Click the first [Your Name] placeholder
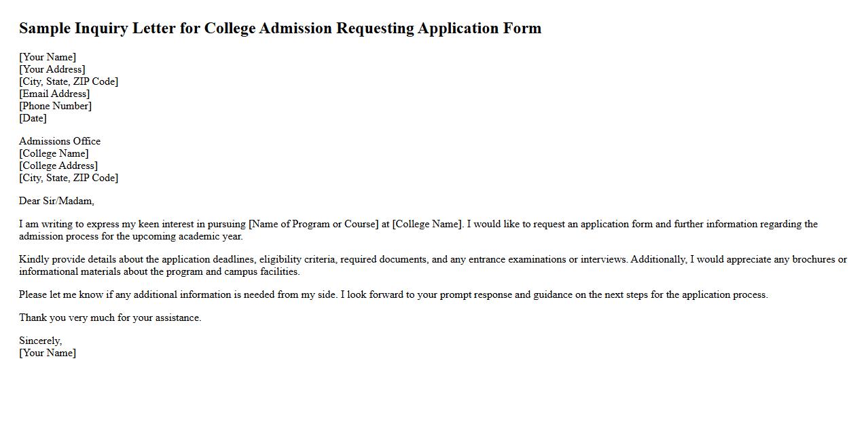868x441 pixels. (48, 57)
